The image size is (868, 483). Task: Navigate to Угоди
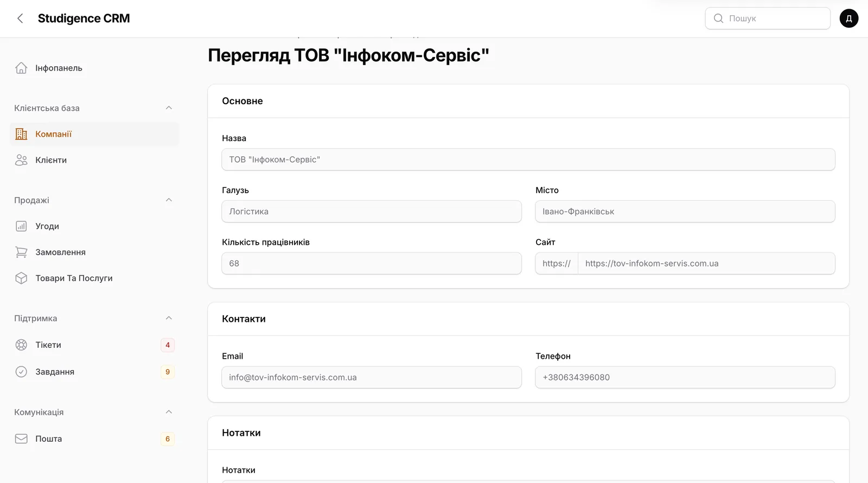(x=94, y=226)
